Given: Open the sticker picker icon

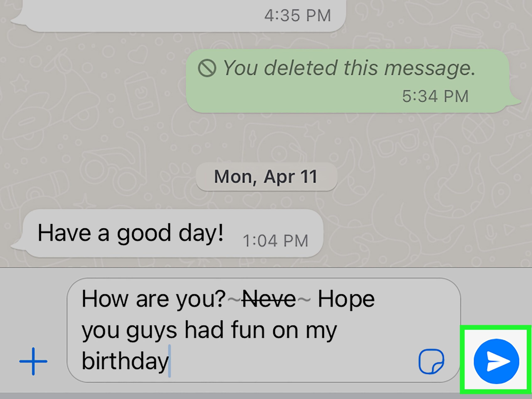Looking at the screenshot, I should point(431,361).
